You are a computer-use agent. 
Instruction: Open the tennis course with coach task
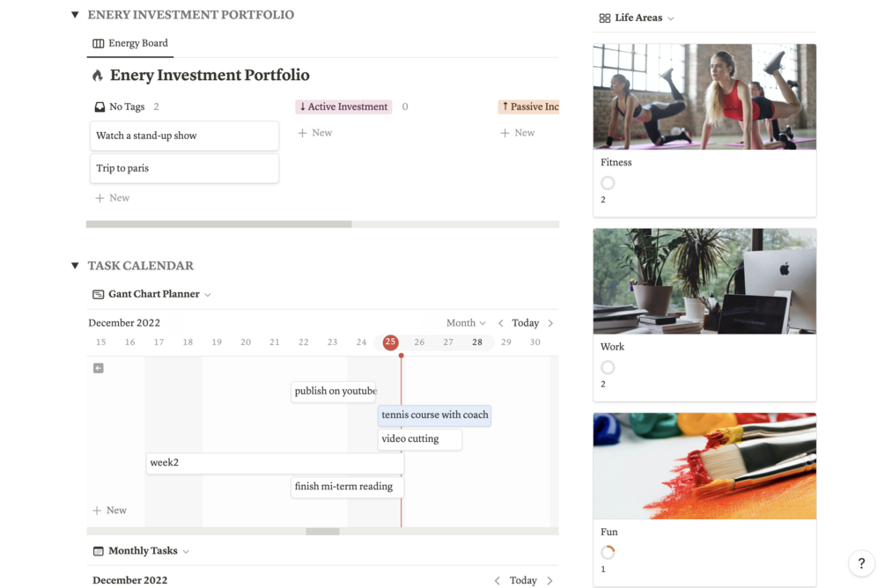coord(435,415)
